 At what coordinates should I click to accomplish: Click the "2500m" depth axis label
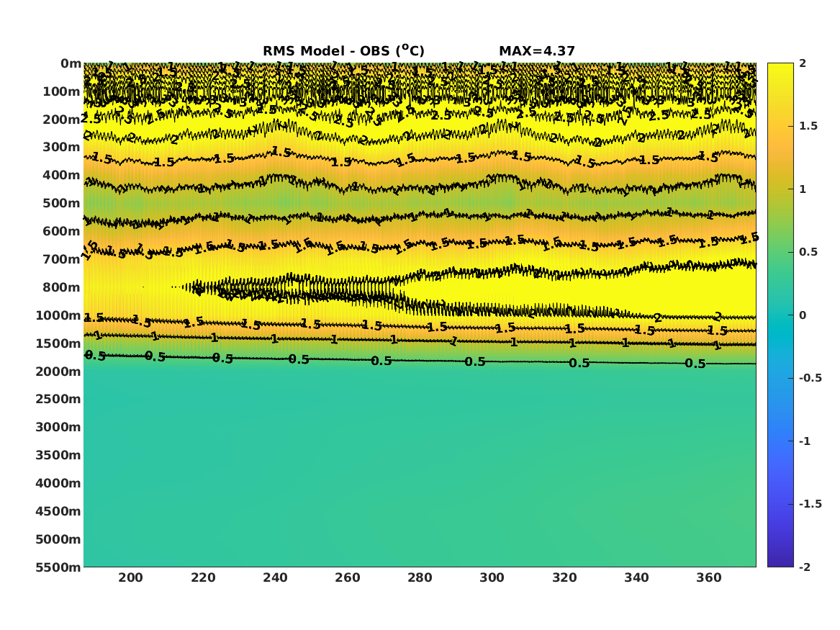(x=58, y=399)
